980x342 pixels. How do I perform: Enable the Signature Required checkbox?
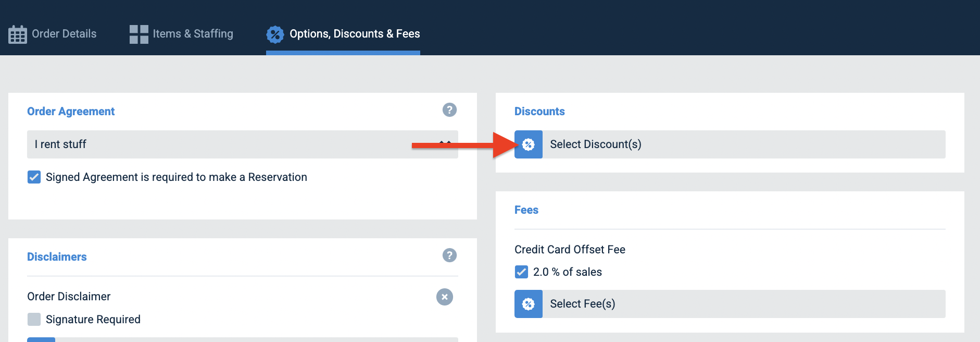pyautogui.click(x=34, y=319)
